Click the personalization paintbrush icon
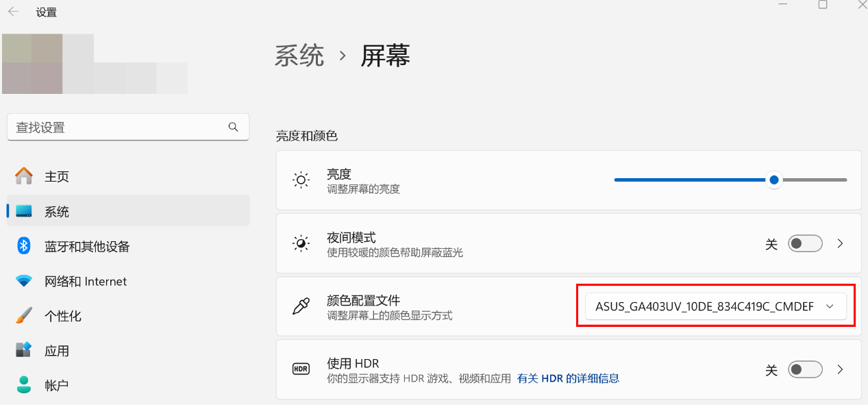The height and width of the screenshot is (405, 868). click(24, 316)
